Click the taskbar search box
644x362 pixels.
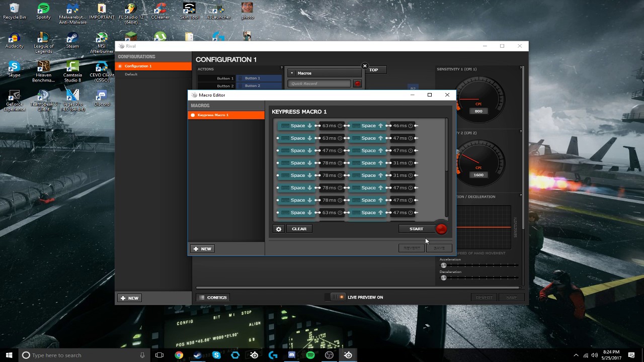tap(84, 355)
